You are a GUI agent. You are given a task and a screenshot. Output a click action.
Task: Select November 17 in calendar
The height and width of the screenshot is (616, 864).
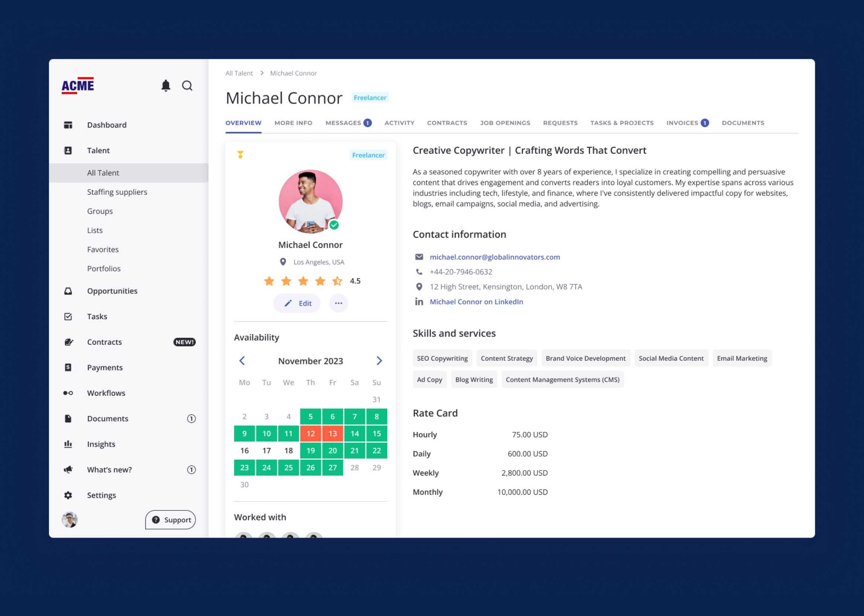coord(267,451)
